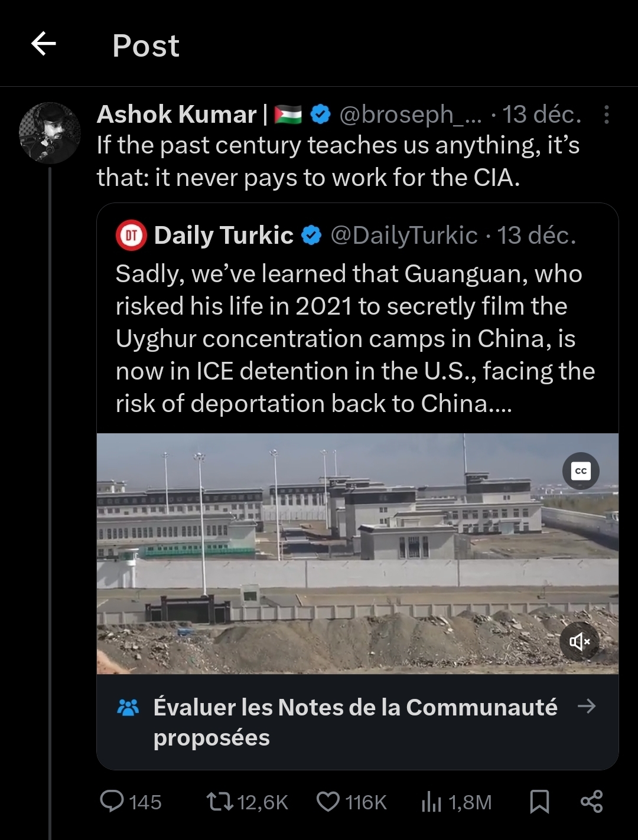Viewport: 638px width, 840px height.
Task: Expand Community Notes with the arrow
Action: [x=587, y=706]
